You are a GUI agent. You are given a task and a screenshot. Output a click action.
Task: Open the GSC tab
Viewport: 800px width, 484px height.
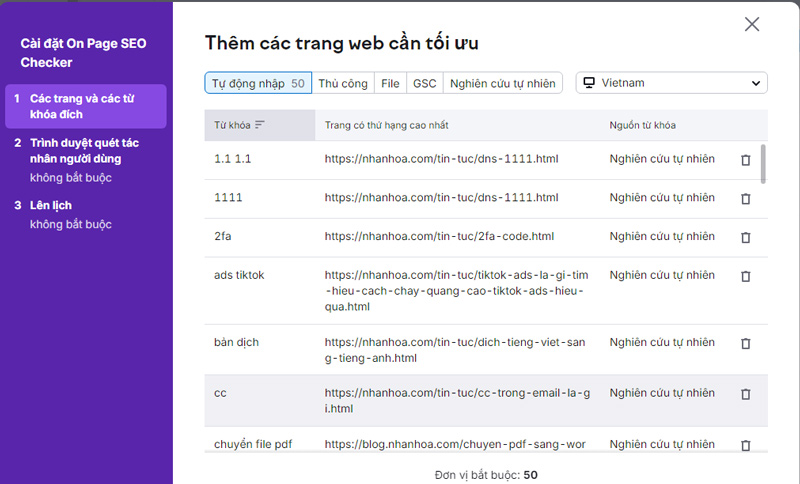(x=424, y=83)
